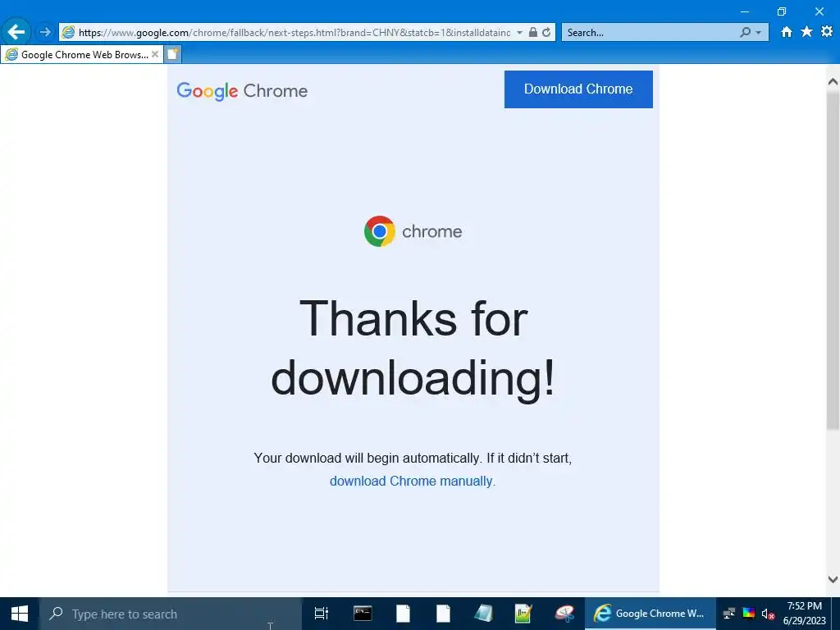The height and width of the screenshot is (630, 840).
Task: Open the Snipping Tool scissors taskbar icon
Action: pyautogui.click(x=564, y=614)
